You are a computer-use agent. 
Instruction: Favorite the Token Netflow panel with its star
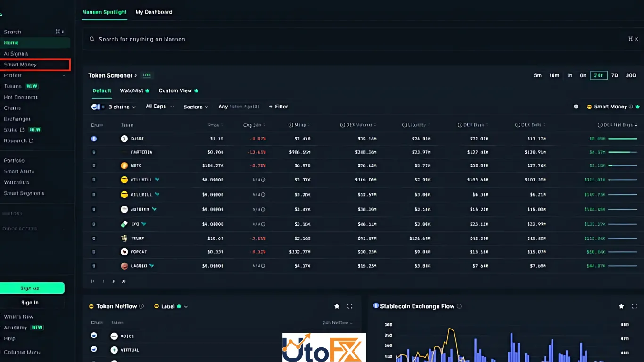[x=337, y=306]
